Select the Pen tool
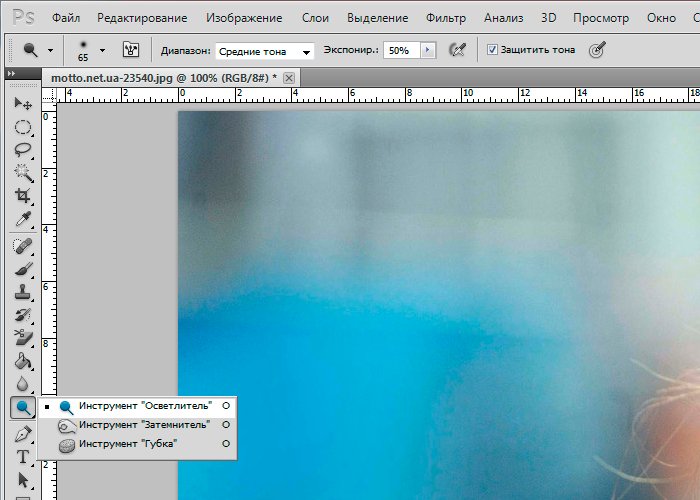This screenshot has height=500, width=700. click(22, 434)
